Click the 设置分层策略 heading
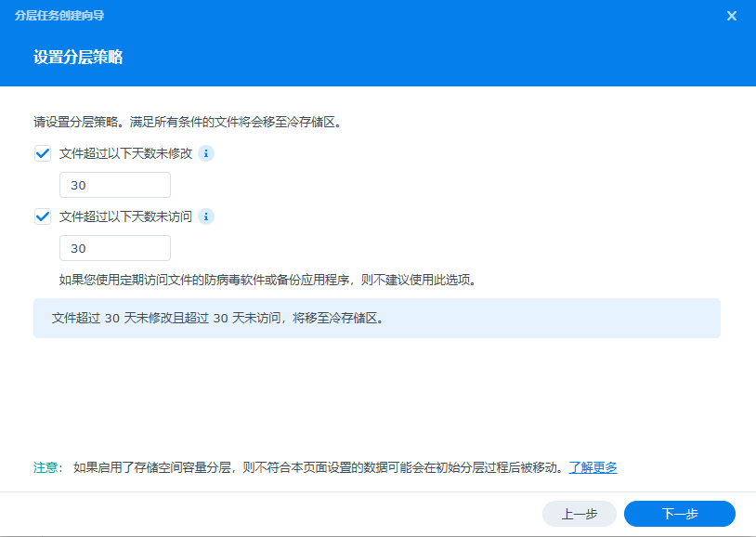Image resolution: width=756 pixels, height=537 pixels. click(78, 58)
